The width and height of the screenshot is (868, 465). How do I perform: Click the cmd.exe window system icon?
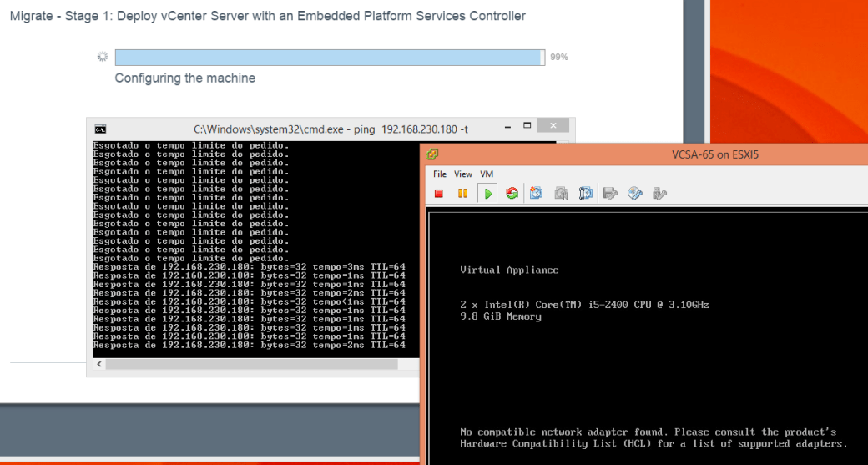click(100, 129)
